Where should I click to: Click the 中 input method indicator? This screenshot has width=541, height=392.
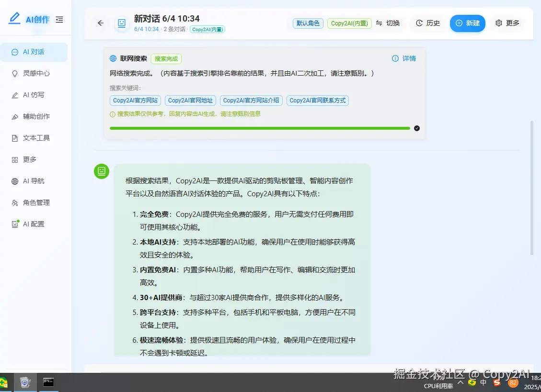click(483, 383)
